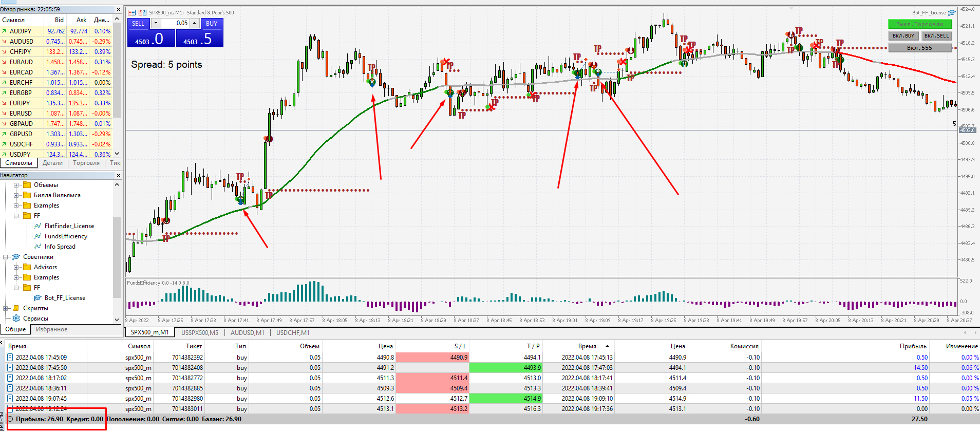Expand the Объемы folder node
This screenshot has height=431, width=980.
click(16, 185)
